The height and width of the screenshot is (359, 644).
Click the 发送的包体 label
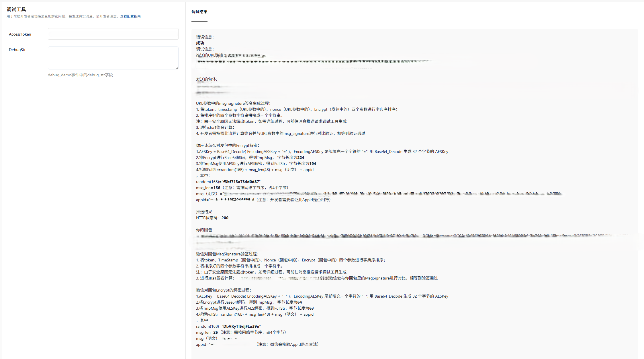tap(206, 79)
